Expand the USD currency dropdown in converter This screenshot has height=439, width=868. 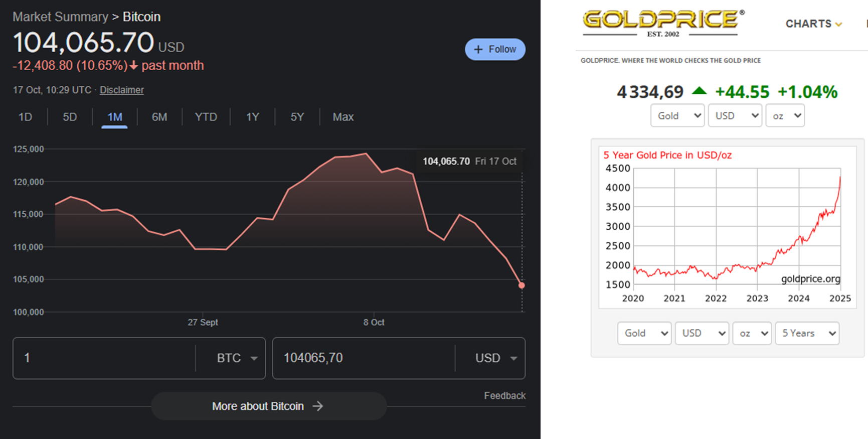tap(513, 358)
